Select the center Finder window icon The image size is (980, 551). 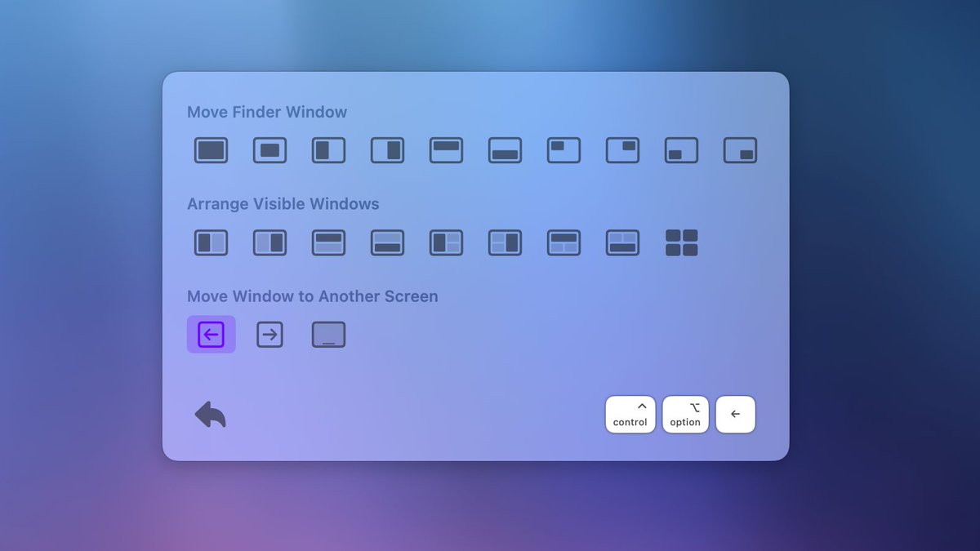[269, 150]
